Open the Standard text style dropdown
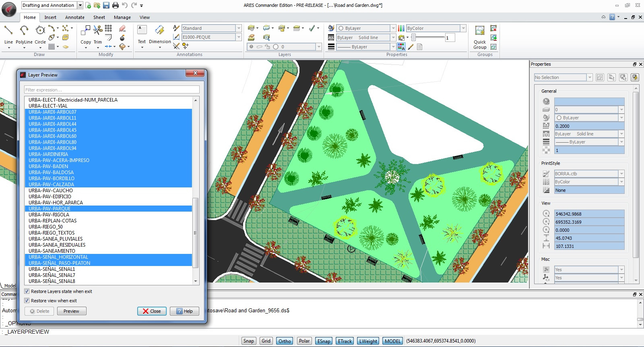The image size is (644, 347). coord(239,28)
